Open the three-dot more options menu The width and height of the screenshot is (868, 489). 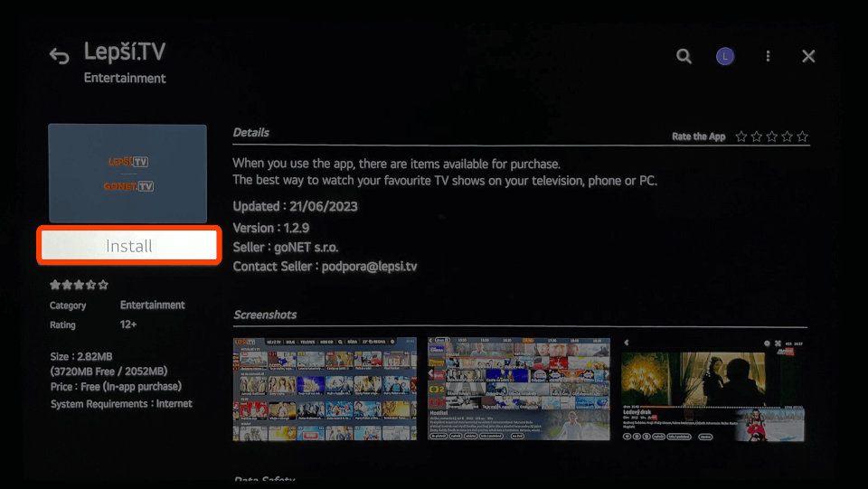pos(768,56)
